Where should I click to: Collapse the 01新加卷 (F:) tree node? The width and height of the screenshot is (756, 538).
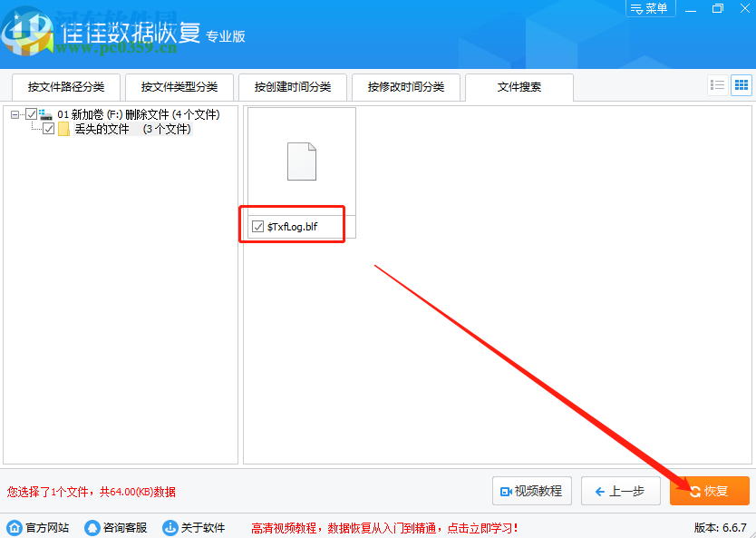[13, 114]
